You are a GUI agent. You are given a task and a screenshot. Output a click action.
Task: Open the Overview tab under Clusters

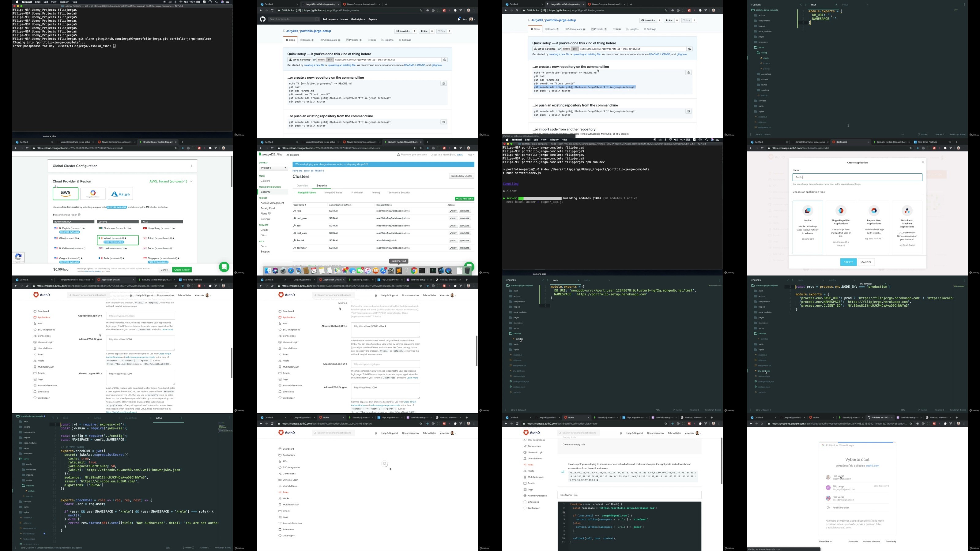pos(303,186)
